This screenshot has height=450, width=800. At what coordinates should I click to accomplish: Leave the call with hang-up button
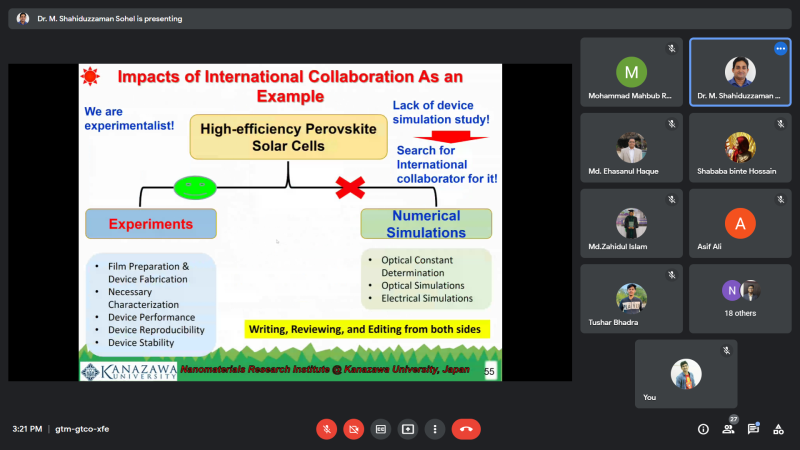(466, 429)
